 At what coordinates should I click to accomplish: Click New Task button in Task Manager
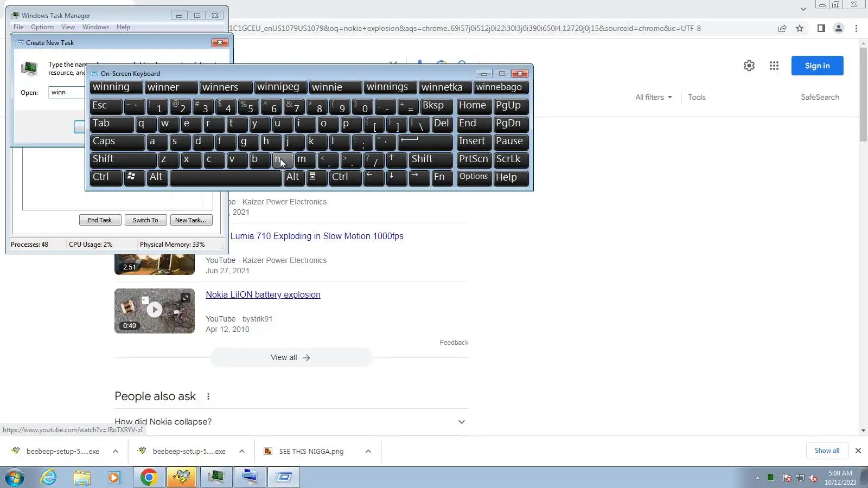(191, 220)
